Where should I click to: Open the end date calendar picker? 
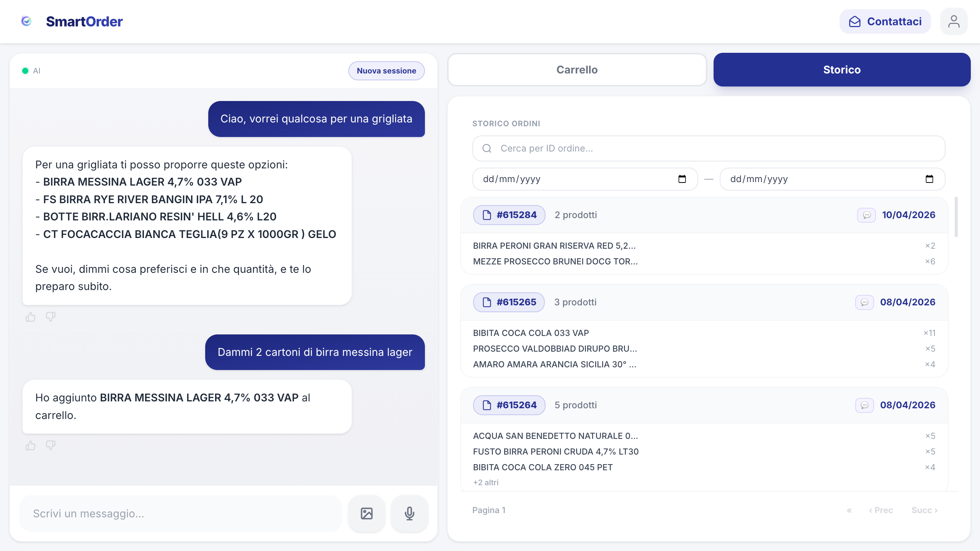(x=929, y=179)
